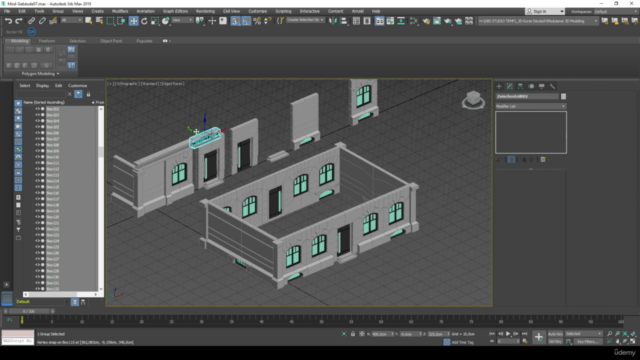Switch to the Freeform ribbon tab

click(47, 41)
